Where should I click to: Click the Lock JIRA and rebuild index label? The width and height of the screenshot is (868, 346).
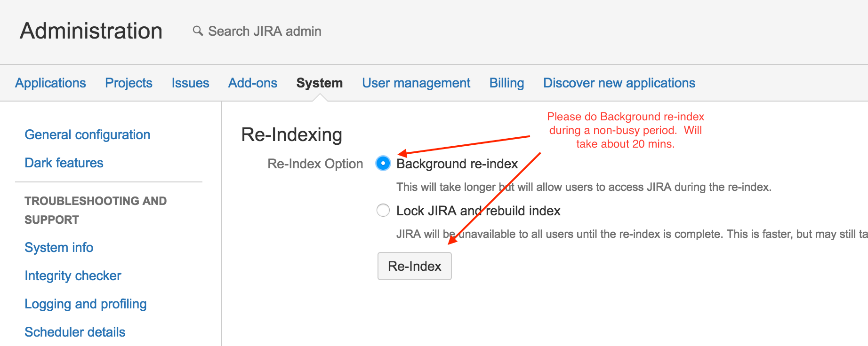coord(478,211)
